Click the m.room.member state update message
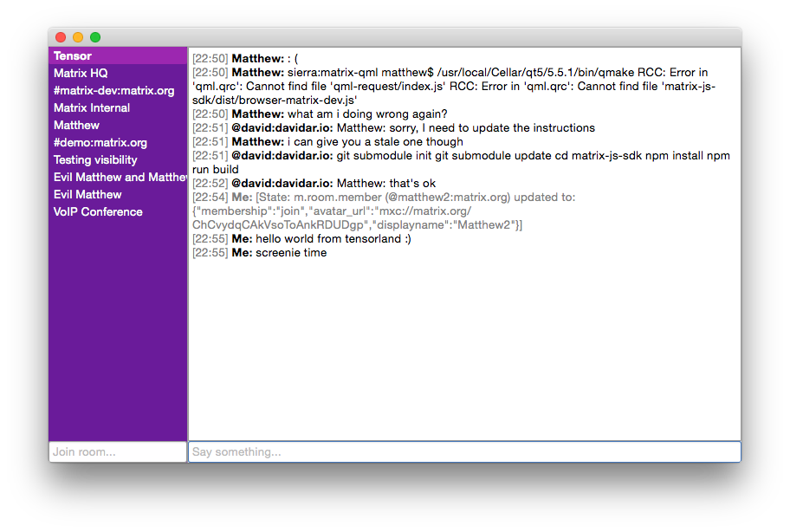790x532 pixels. click(384, 211)
